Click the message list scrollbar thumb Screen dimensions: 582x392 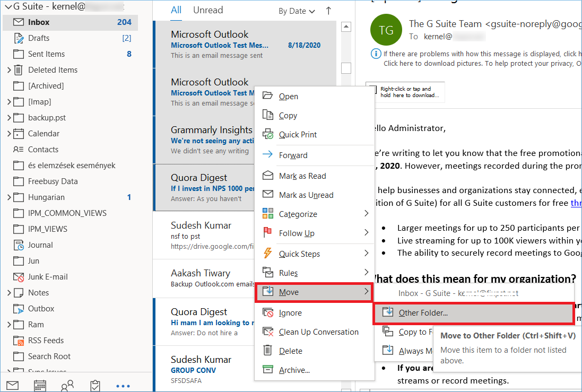point(346,68)
